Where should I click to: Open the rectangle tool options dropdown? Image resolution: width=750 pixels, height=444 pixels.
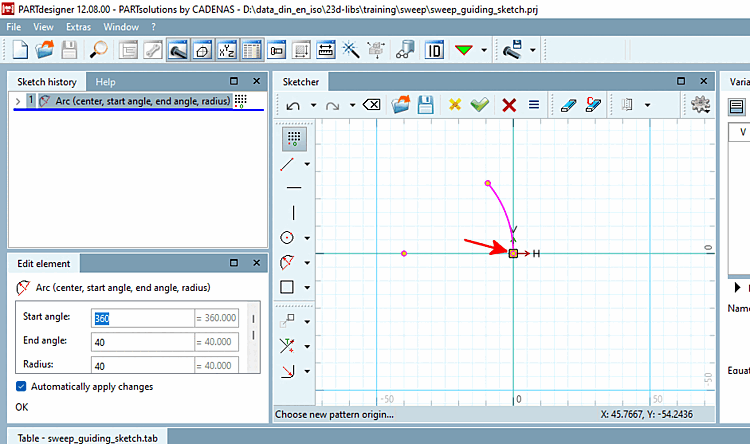307,288
